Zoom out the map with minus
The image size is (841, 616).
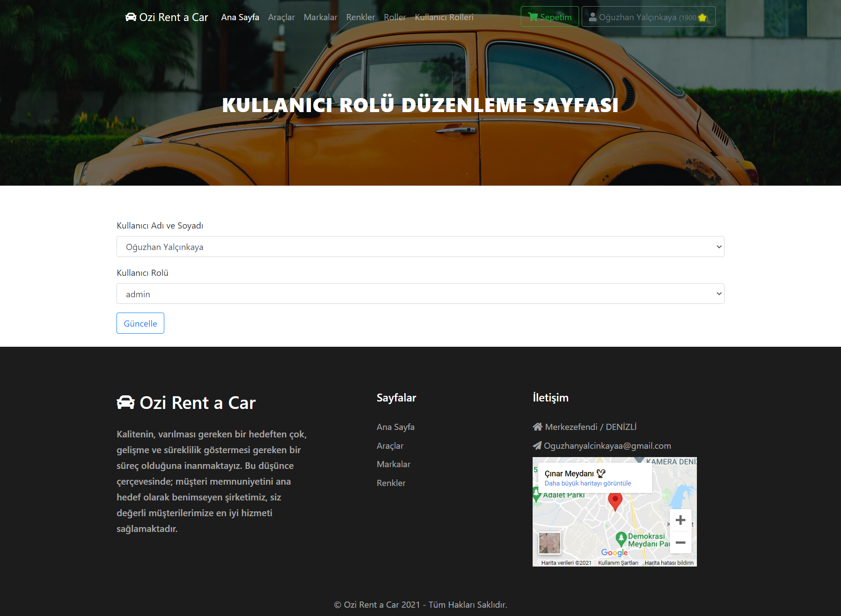point(680,543)
